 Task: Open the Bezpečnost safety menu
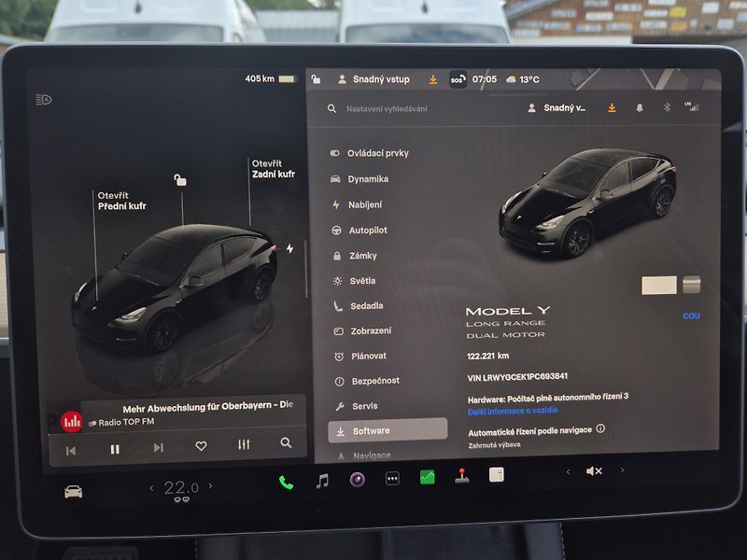point(367,381)
